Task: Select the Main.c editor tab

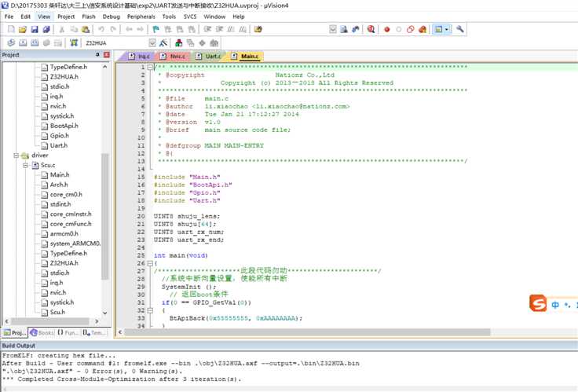Action: [x=245, y=56]
